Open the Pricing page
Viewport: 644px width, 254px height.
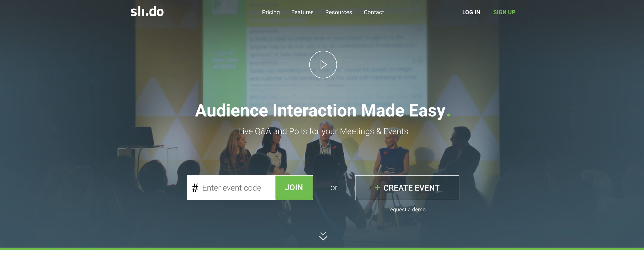pos(270,12)
